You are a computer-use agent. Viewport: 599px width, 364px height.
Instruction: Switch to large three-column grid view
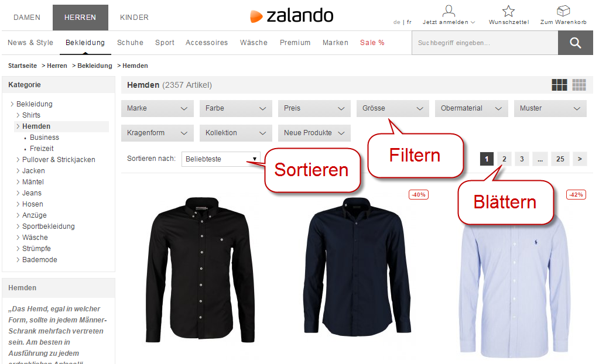[x=559, y=85]
